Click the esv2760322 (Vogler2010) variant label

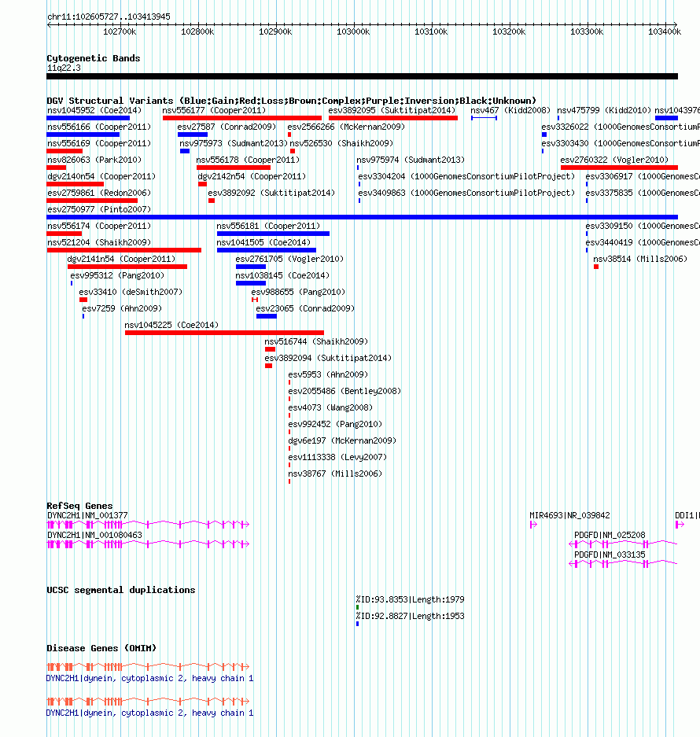point(614,160)
